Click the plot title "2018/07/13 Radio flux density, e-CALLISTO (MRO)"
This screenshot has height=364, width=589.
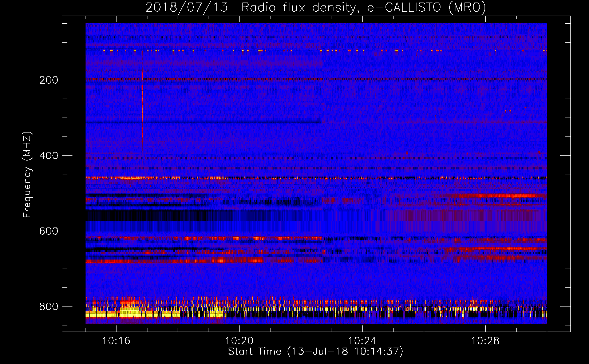coord(316,7)
